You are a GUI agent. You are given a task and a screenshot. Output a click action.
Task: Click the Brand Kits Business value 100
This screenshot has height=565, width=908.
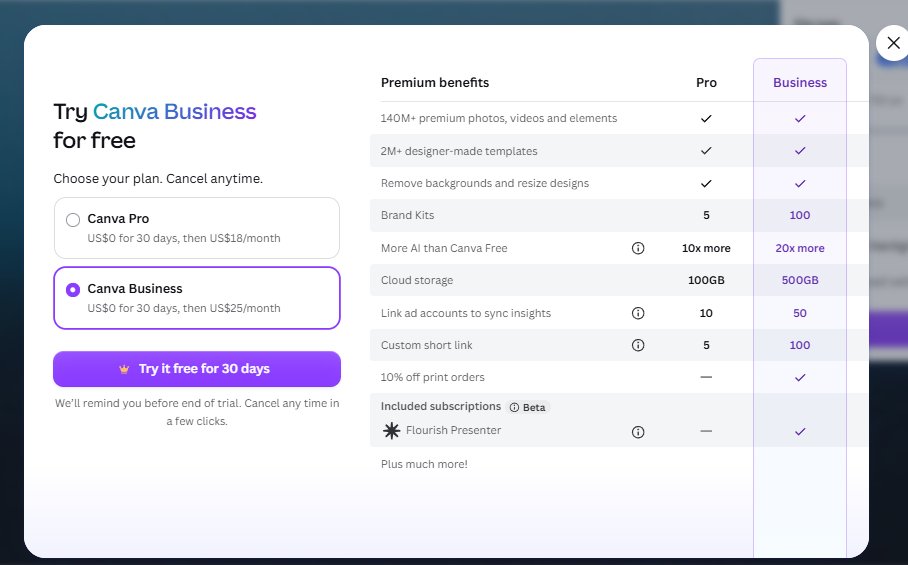pyautogui.click(x=800, y=215)
